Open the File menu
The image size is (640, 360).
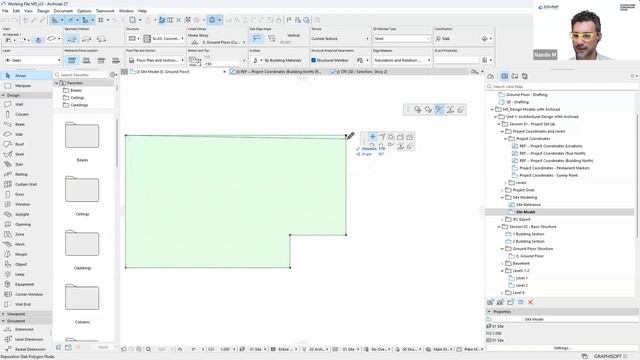[5, 11]
